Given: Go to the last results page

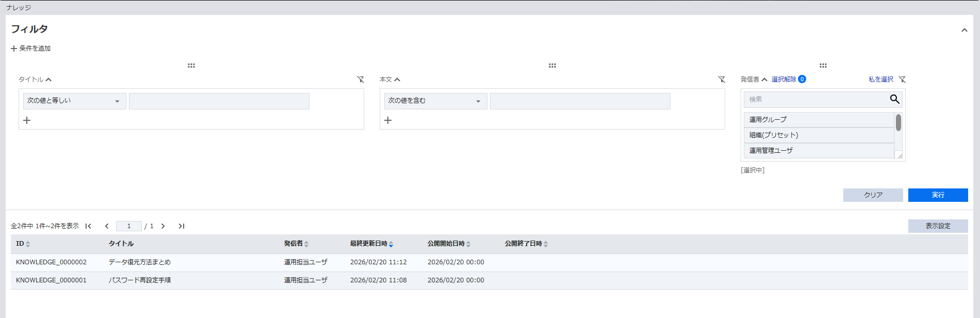Looking at the screenshot, I should tap(182, 226).
